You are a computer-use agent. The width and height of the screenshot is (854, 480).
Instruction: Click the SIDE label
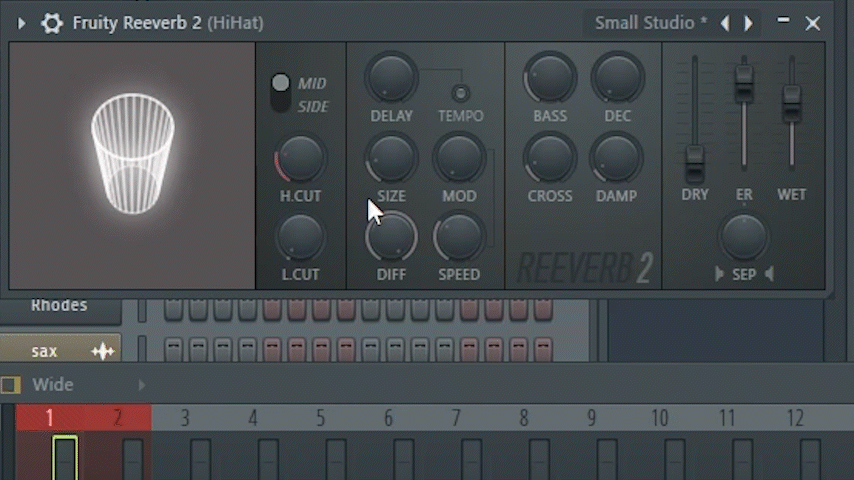point(313,107)
